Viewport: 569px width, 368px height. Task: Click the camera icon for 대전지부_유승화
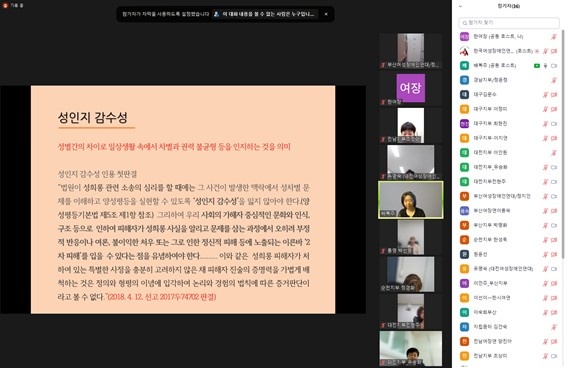pos(554,167)
